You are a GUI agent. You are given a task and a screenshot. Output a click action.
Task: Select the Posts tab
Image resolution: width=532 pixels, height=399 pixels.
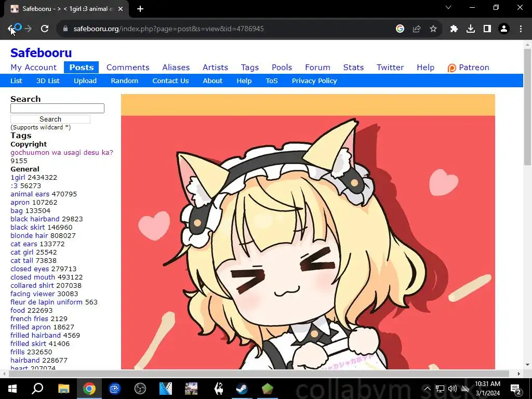pyautogui.click(x=82, y=67)
